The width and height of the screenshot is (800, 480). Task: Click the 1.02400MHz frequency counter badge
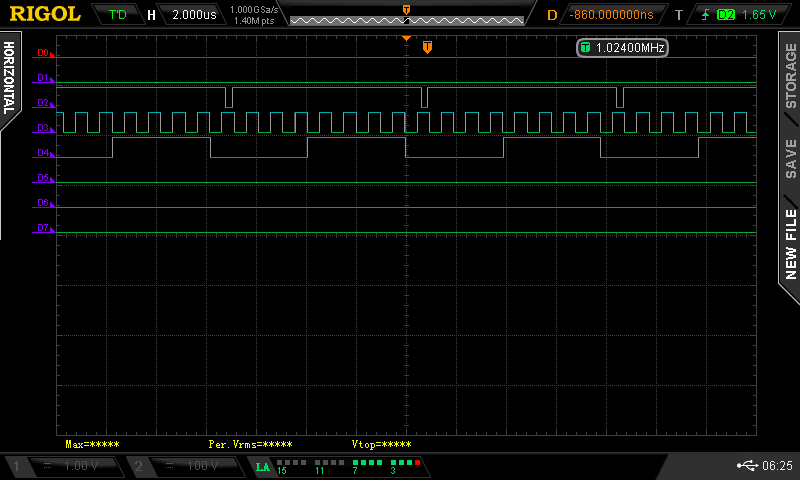(x=622, y=48)
